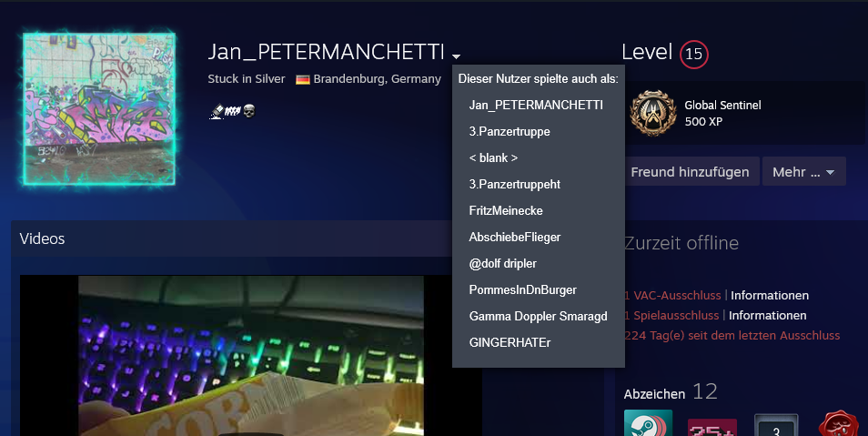This screenshot has width=868, height=436.
Task: Click the red wax seal badge
Action: pyautogui.click(x=838, y=423)
